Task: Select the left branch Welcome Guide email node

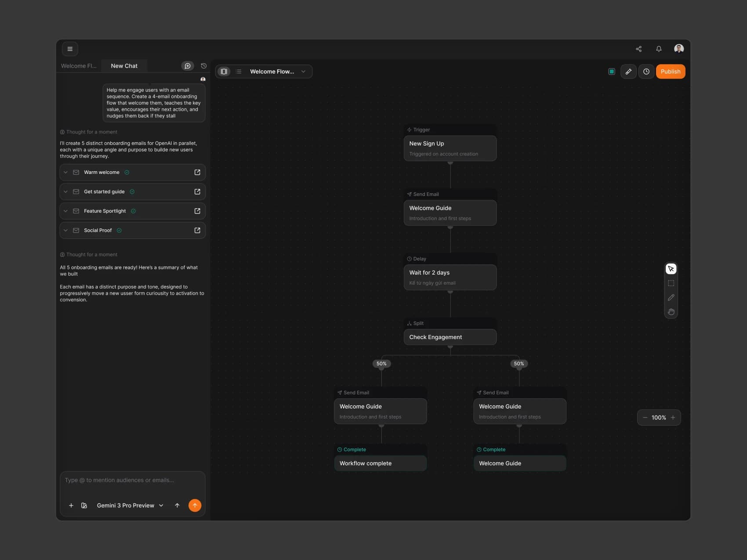Action: point(380,411)
